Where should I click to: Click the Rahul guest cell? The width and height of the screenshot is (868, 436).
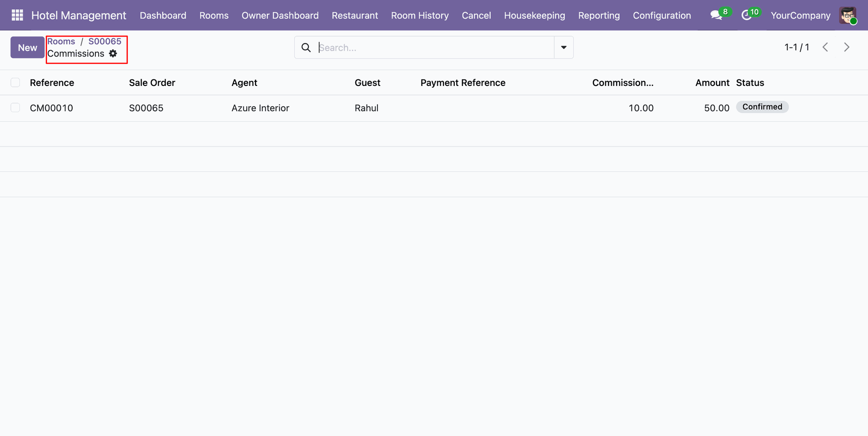pos(367,108)
